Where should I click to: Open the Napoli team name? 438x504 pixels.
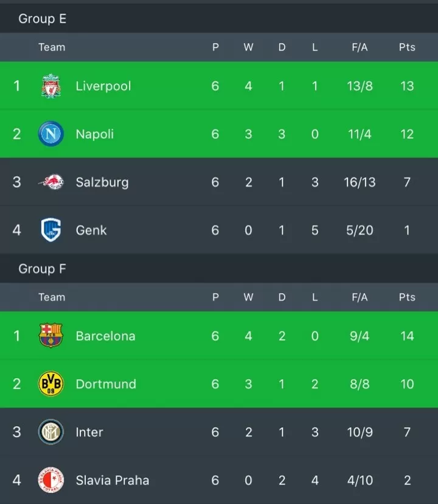pos(94,134)
